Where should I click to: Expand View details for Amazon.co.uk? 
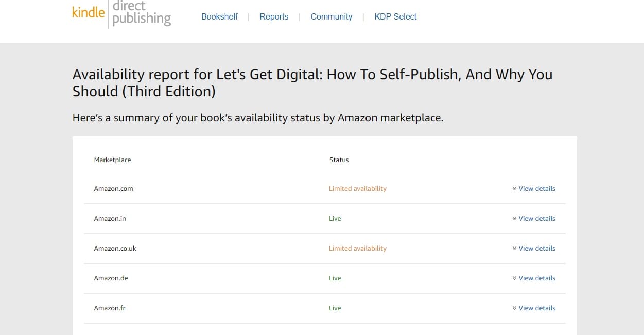pyautogui.click(x=534, y=249)
